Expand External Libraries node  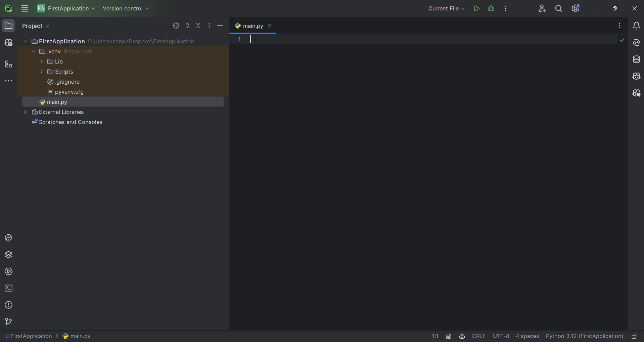pos(26,112)
